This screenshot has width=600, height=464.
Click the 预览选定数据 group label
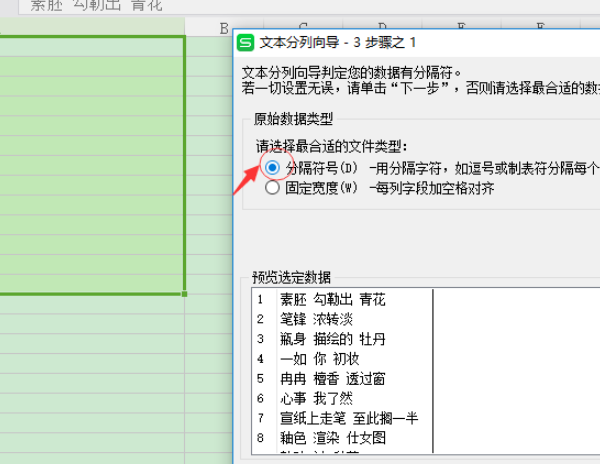coord(292,277)
